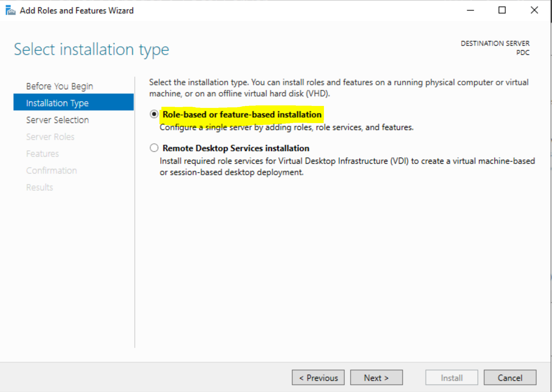Screen dimensions: 552x392
Task: Click the Server Roles step
Action: (50, 137)
